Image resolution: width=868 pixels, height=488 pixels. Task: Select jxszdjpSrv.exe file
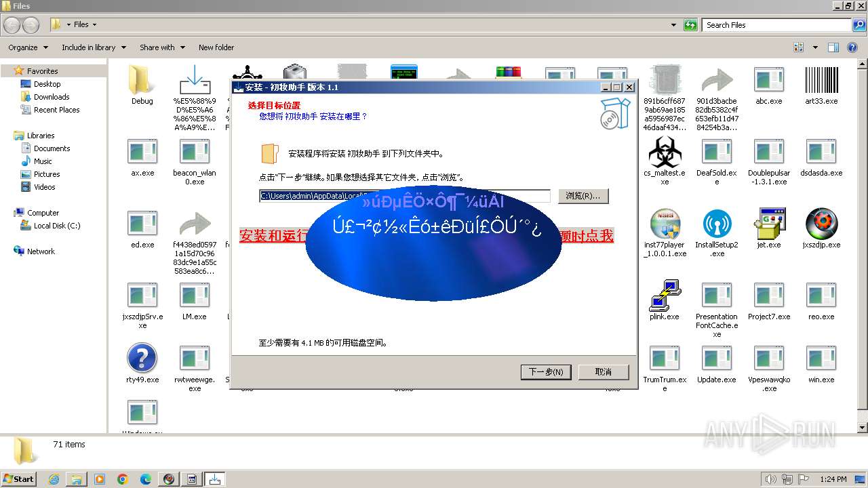click(x=142, y=296)
